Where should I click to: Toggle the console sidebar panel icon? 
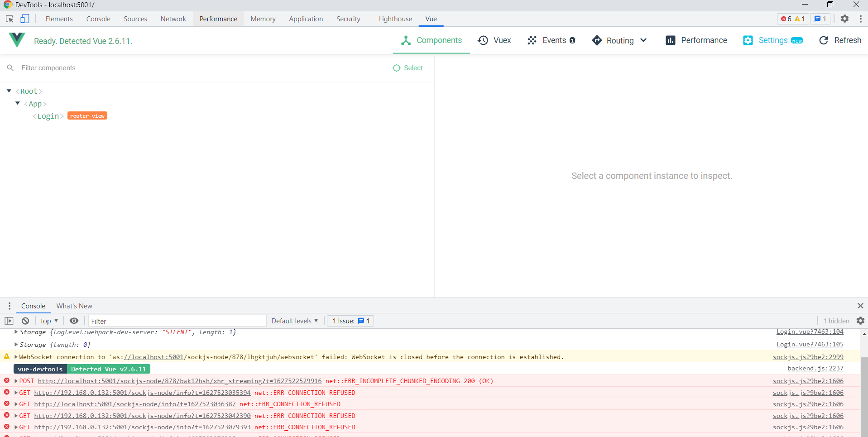point(9,321)
